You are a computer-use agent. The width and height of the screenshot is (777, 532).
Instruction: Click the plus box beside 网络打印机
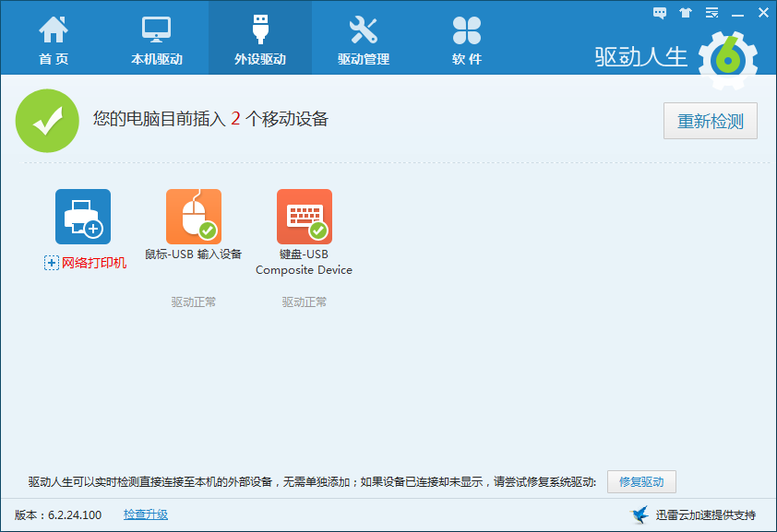tap(52, 264)
